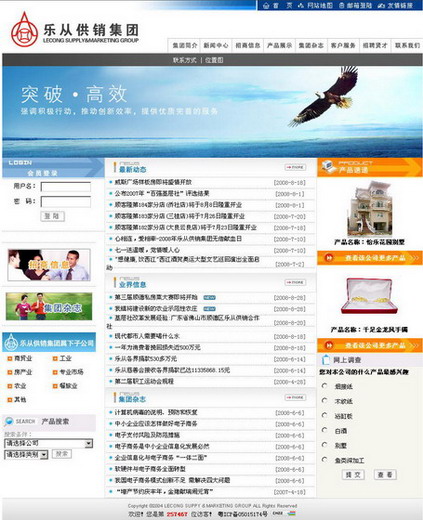Viewport: 423px width, 520px height.
Task: Click the logo icon in the subsidiaries header
Action: coord(11,342)
